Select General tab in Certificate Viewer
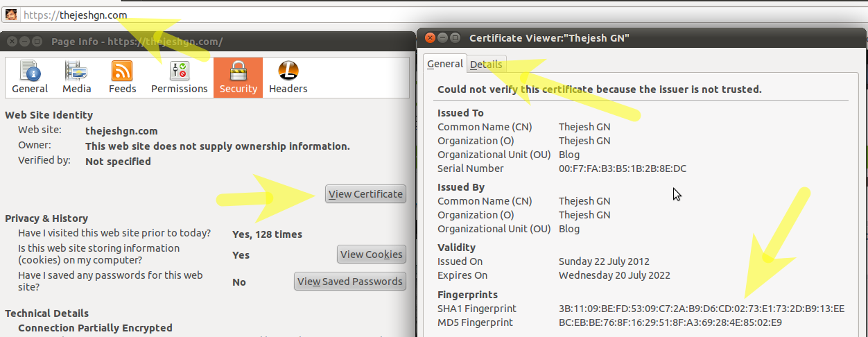 (x=444, y=64)
